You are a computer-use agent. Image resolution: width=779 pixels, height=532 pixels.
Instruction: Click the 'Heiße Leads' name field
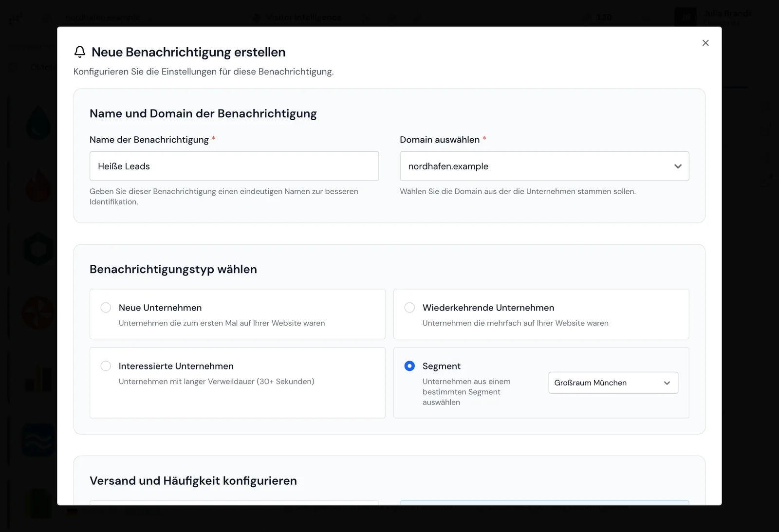click(234, 166)
